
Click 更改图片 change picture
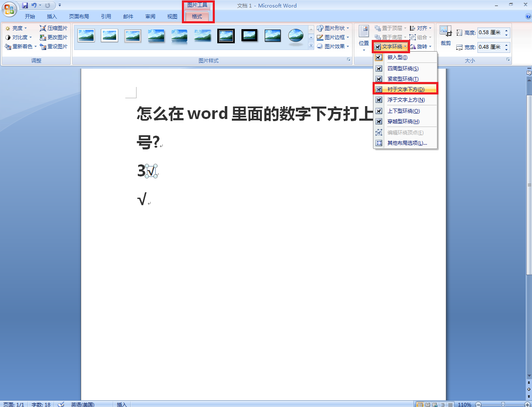54,37
